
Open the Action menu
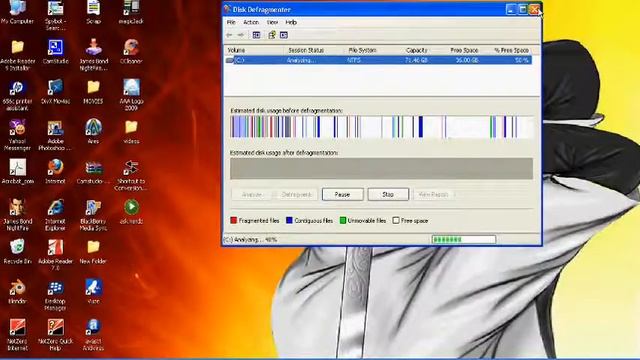click(251, 22)
